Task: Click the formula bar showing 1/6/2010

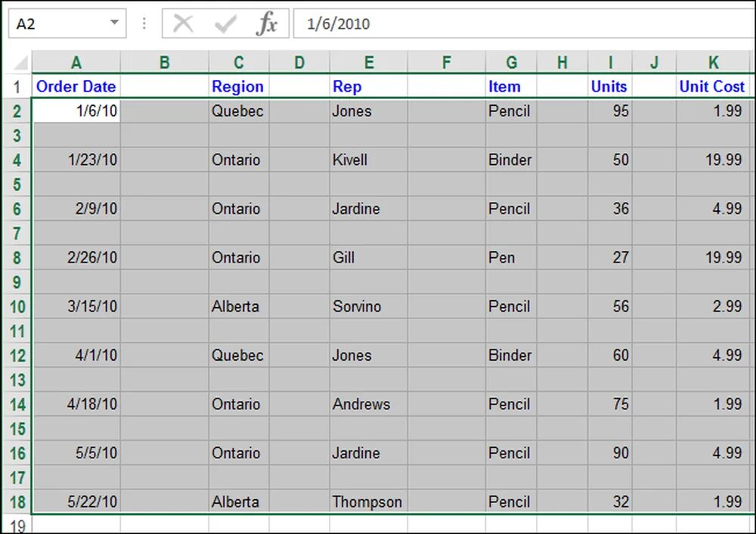Action: click(525, 23)
